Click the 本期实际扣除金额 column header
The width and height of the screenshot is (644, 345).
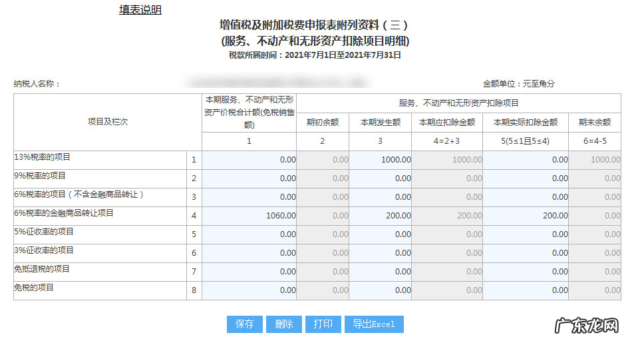coord(526,122)
